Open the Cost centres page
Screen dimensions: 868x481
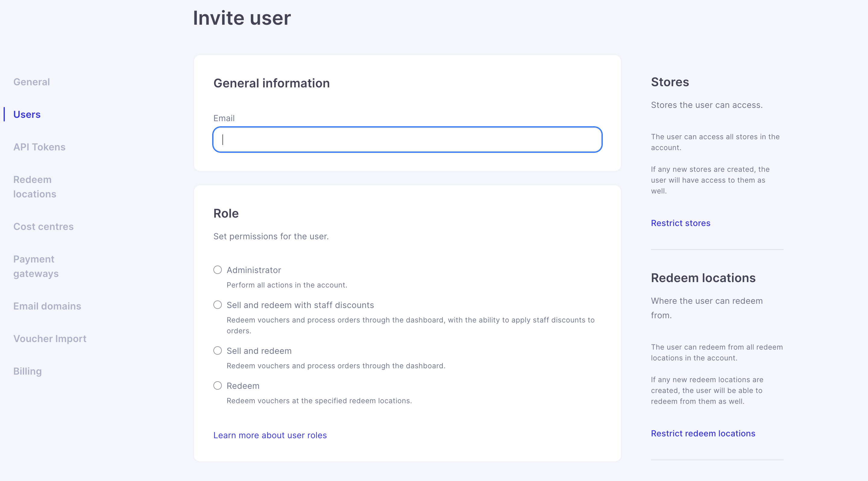click(43, 226)
